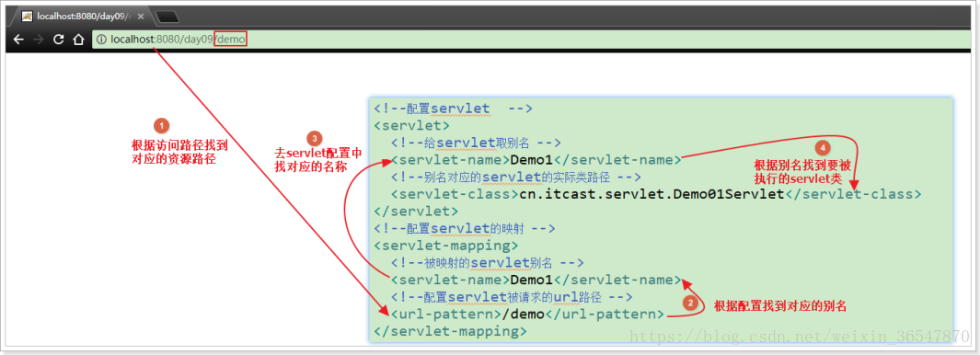Viewport: 980px width, 355px height.
Task: Select the Demo1 servlet-name line inside servlet-mapping
Action: pyautogui.click(x=536, y=280)
